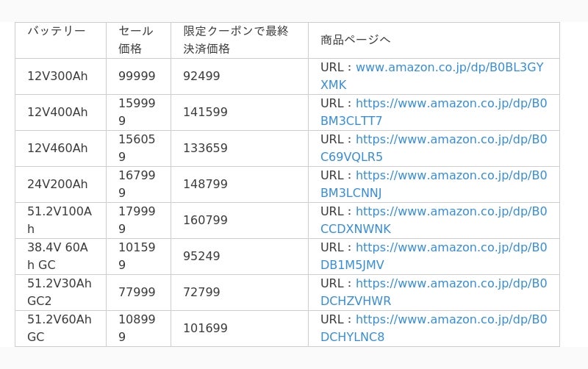Click the 12V460Ah battery name cell
This screenshot has height=369, width=588.
point(57,148)
